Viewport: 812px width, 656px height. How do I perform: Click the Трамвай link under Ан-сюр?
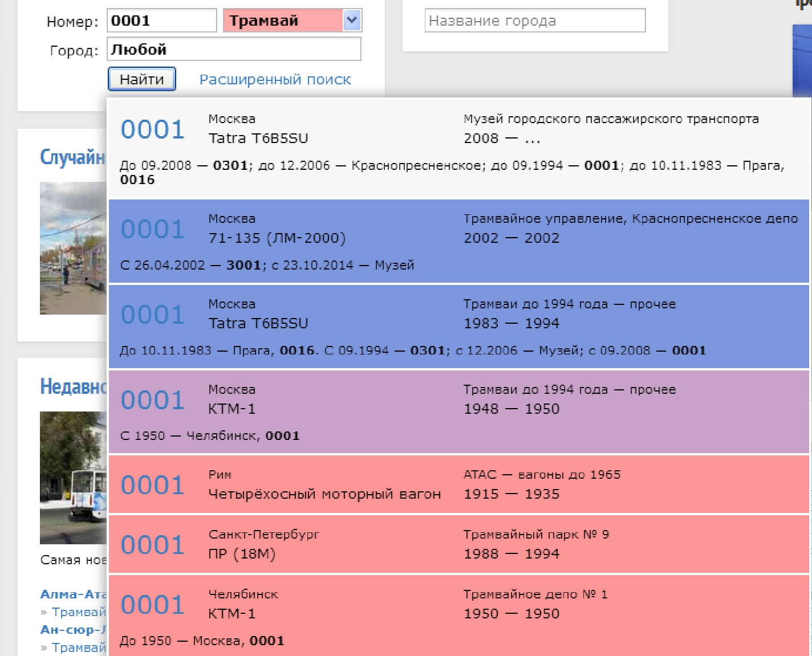pos(79,647)
